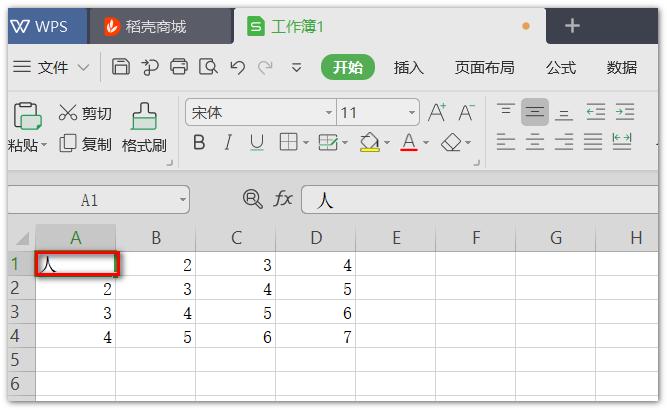667x410 pixels.
Task: Switch to the 页面布局 ribbon tab
Action: click(x=484, y=67)
